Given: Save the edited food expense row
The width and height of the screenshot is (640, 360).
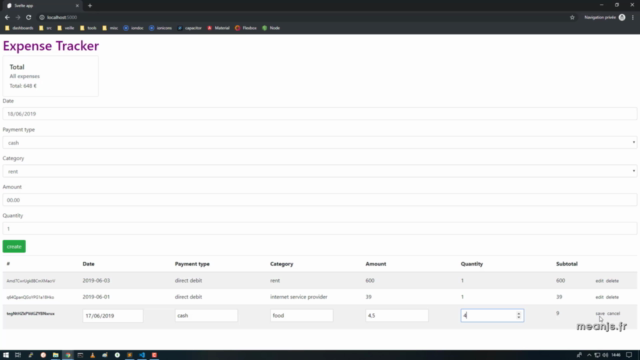Looking at the screenshot, I should coord(600,313).
